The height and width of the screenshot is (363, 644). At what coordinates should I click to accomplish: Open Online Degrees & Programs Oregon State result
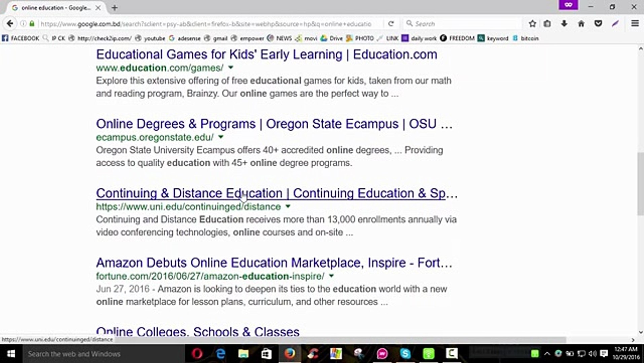point(274,124)
